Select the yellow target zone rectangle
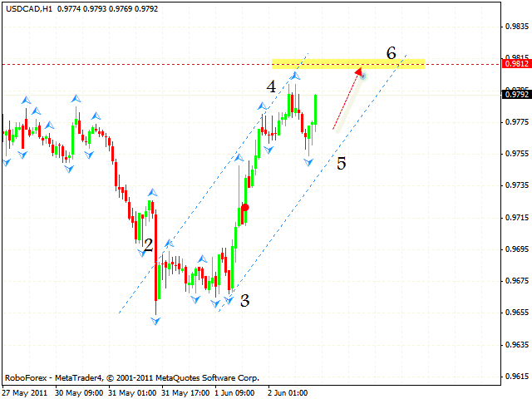 [x=347, y=64]
